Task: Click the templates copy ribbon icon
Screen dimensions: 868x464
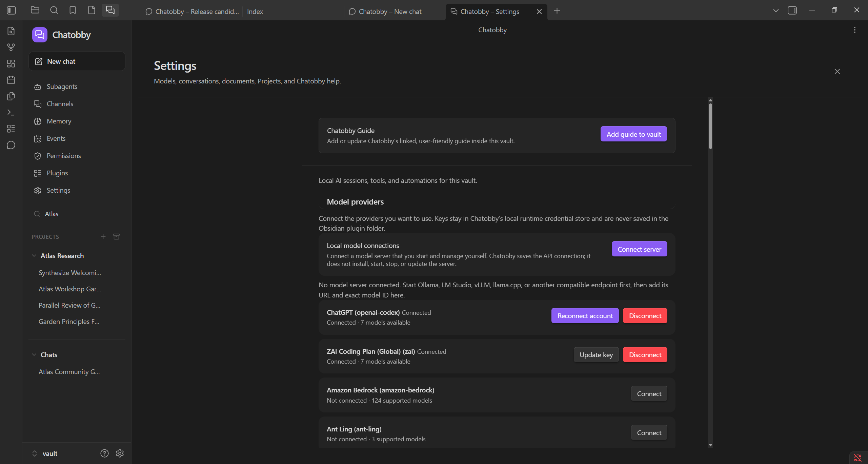Action: pyautogui.click(x=11, y=96)
